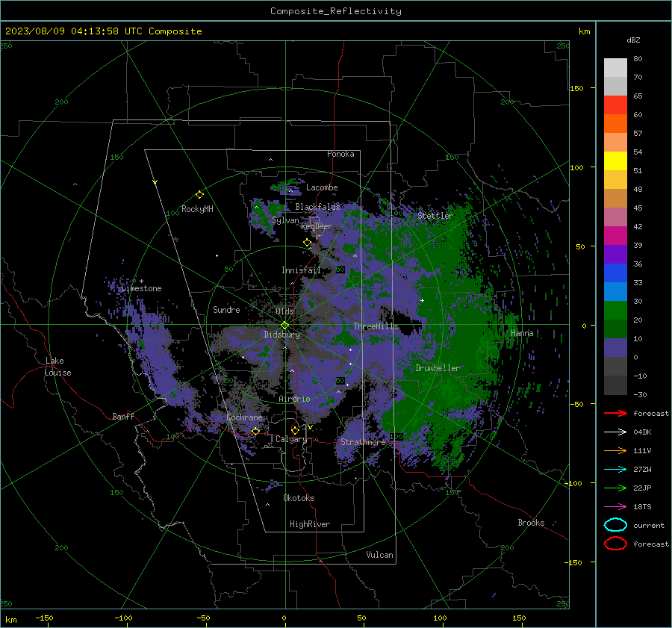Click the Composite_Reflectivity title text
Screen dimensions: 672x628
pos(336,11)
